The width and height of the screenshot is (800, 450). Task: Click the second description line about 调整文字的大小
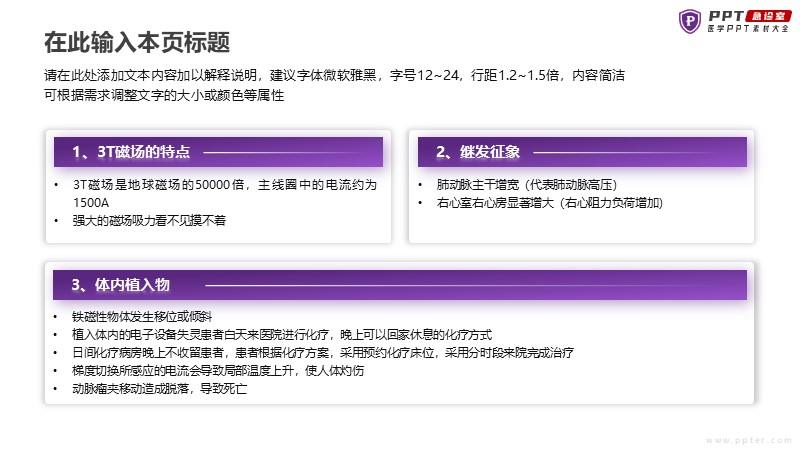tap(165, 96)
